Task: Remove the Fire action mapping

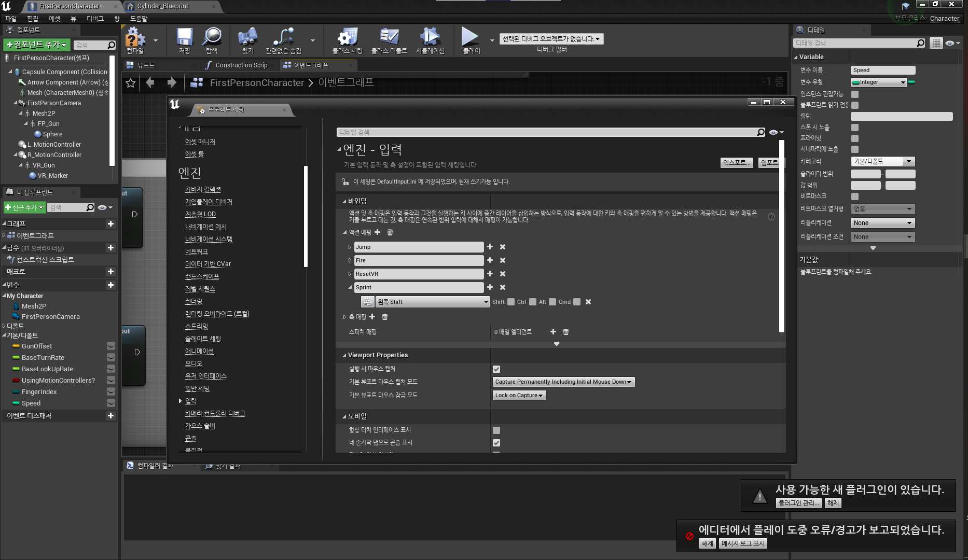Action: pyautogui.click(x=503, y=260)
